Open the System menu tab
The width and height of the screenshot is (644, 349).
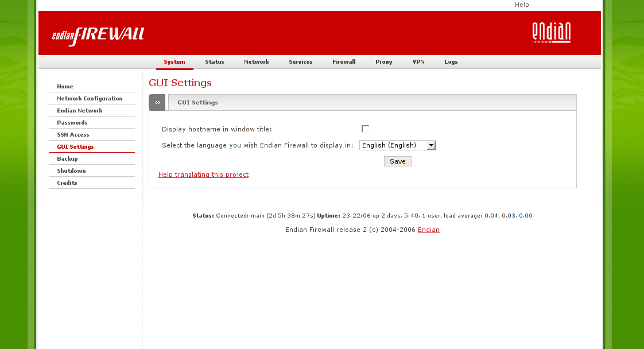point(174,62)
